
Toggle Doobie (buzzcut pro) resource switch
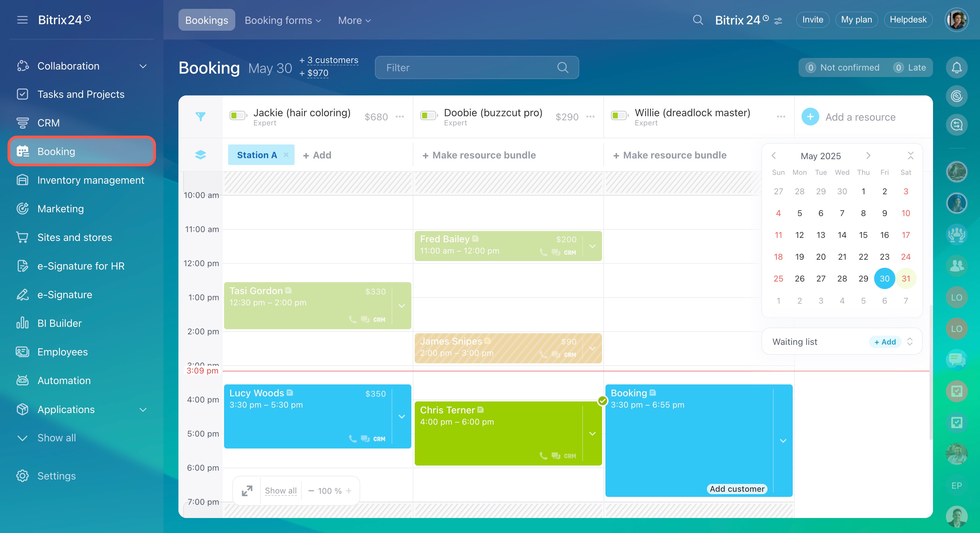[429, 115]
